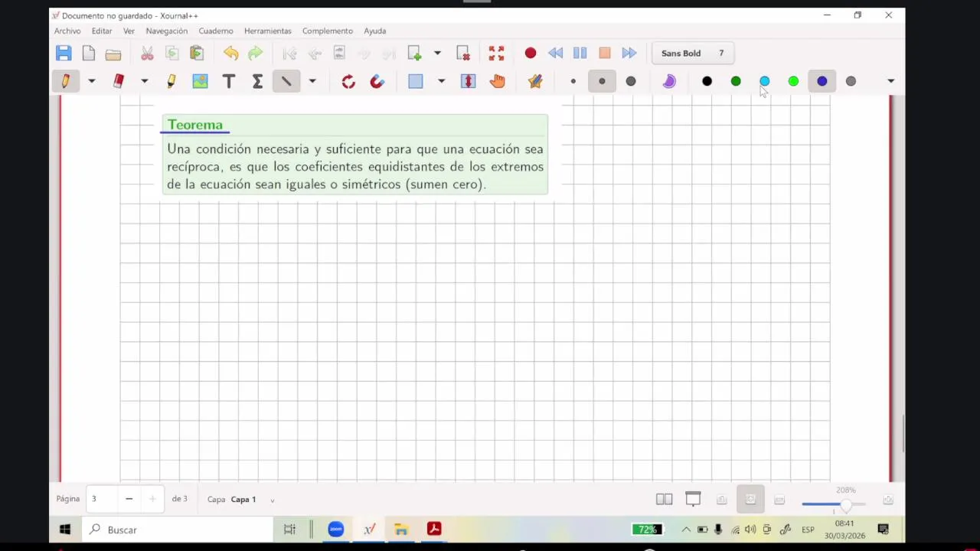Screen dimensions: 980x551
Task: Pick the bright green color swatch
Action: [x=793, y=81]
